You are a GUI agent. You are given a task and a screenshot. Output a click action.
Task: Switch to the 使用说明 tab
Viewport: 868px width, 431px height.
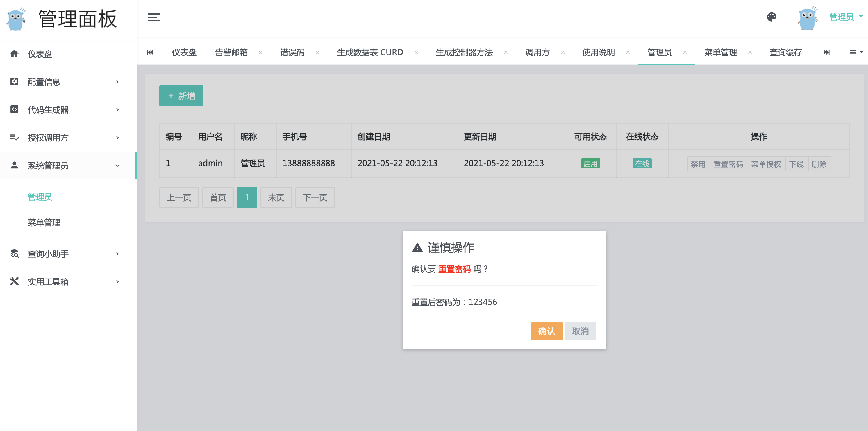pyautogui.click(x=599, y=52)
